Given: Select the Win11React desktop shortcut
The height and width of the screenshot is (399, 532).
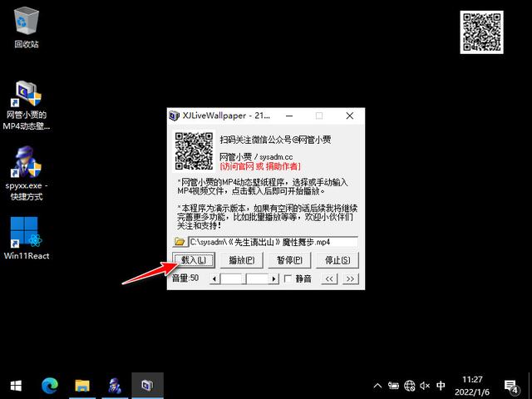Looking at the screenshot, I should [x=27, y=239].
